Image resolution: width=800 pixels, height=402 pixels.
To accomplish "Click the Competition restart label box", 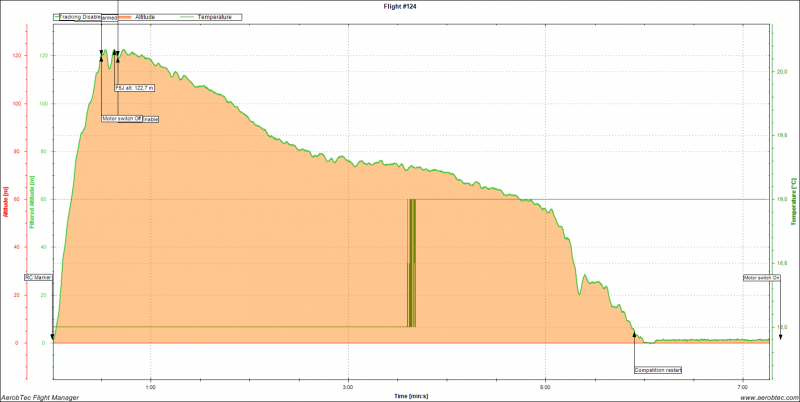I will (658, 370).
